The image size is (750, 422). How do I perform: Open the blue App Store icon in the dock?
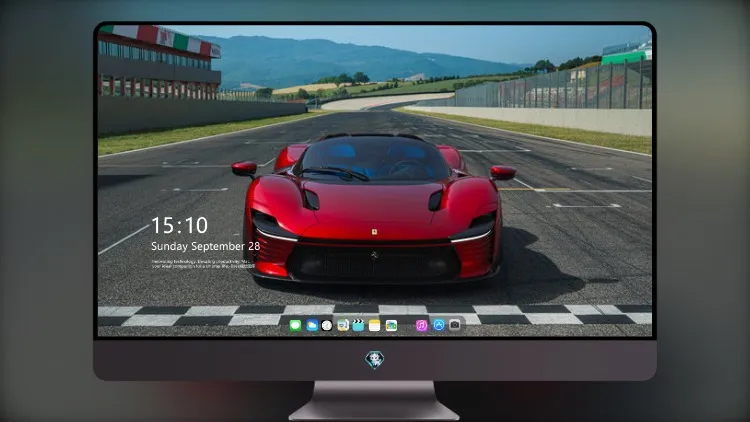click(439, 325)
